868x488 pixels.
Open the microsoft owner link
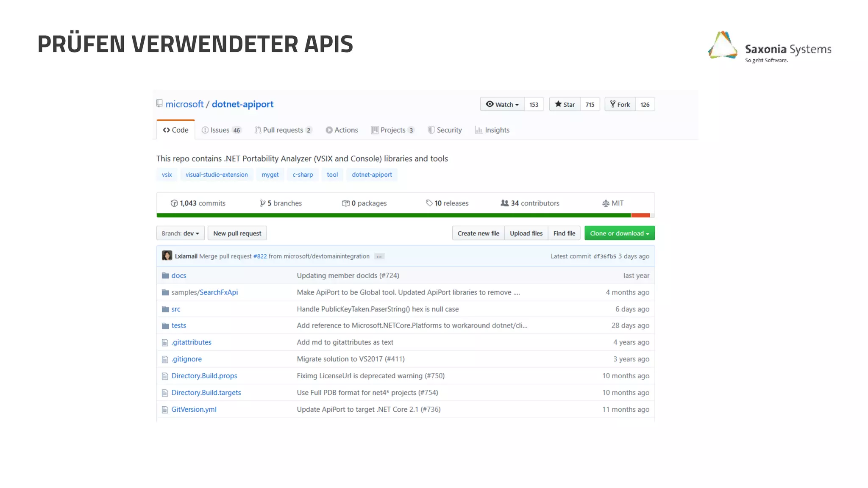point(184,104)
